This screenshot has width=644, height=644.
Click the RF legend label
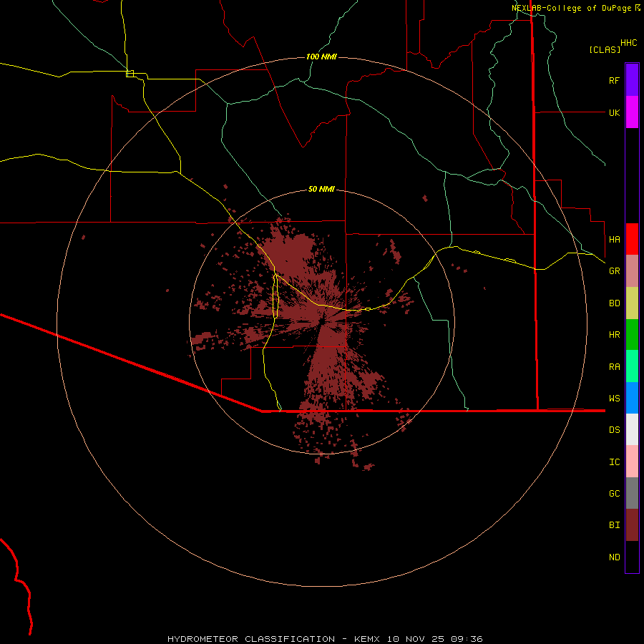pos(614,80)
